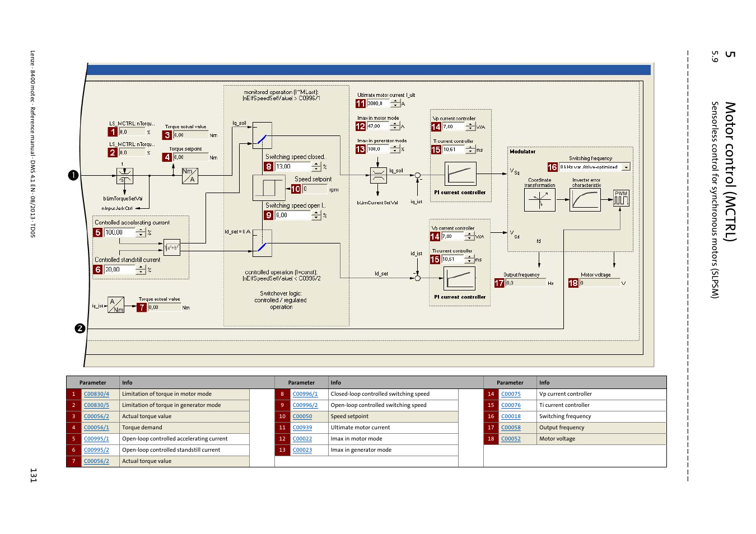The height and width of the screenshot is (534, 756).
Task: Open the C00996/2 parameter link
Action: pos(305,405)
